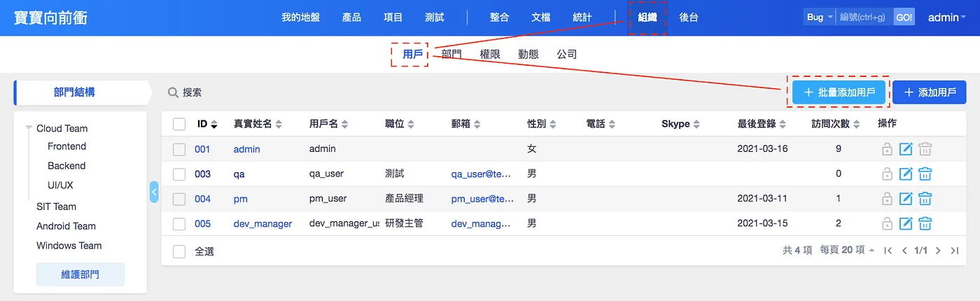The height and width of the screenshot is (301, 980).
Task: Unlock icon for qa user
Action: pos(887,174)
